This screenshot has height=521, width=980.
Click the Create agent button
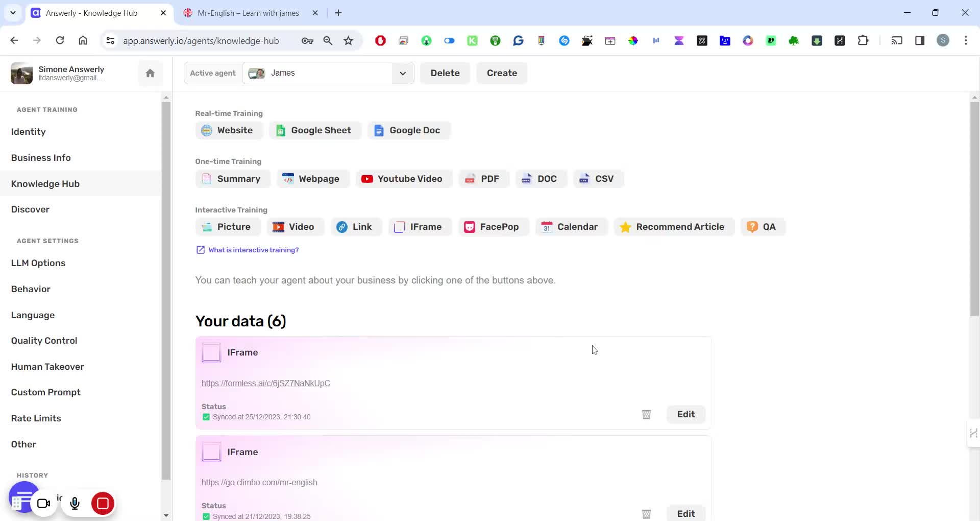501,73
